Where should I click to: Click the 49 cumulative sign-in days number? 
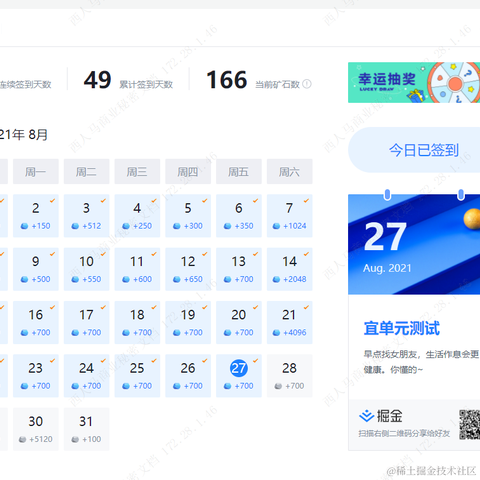point(97,80)
